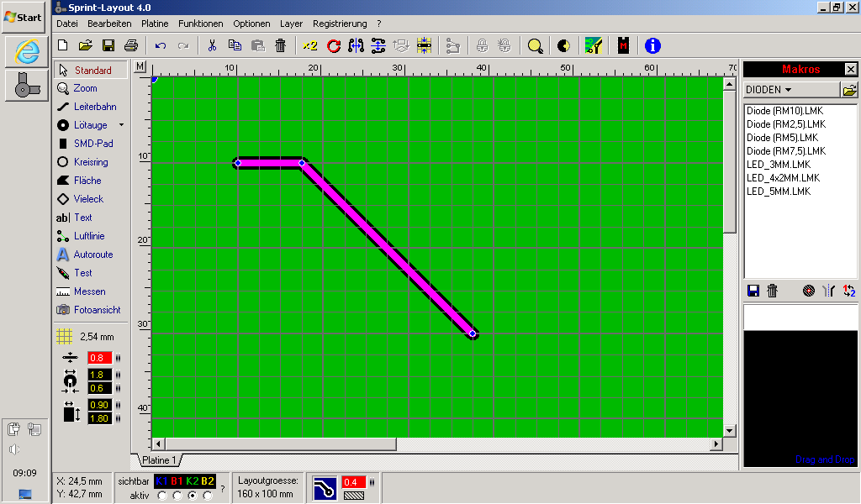Image resolution: width=861 pixels, height=504 pixels.
Task: Open the 2,54 mm grid setting
Action: coord(86,336)
